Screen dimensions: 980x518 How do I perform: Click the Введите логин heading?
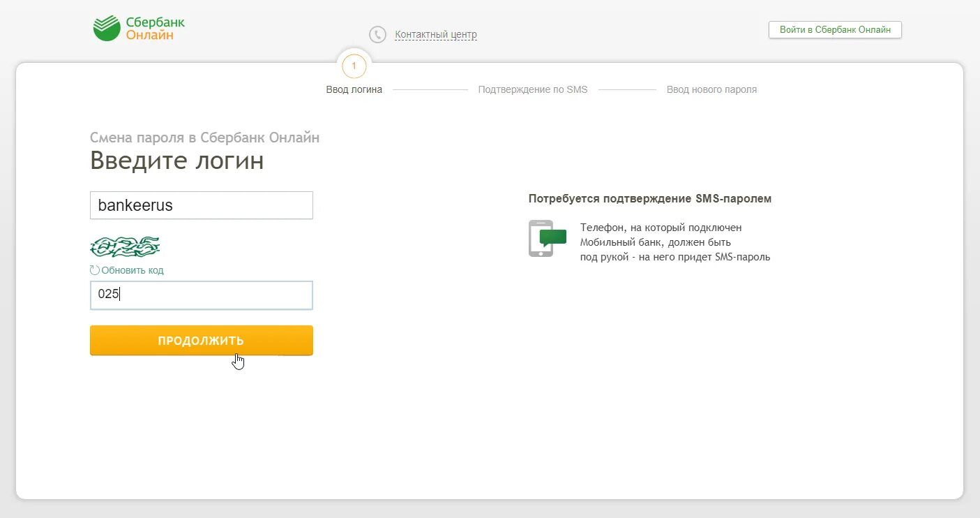click(177, 161)
